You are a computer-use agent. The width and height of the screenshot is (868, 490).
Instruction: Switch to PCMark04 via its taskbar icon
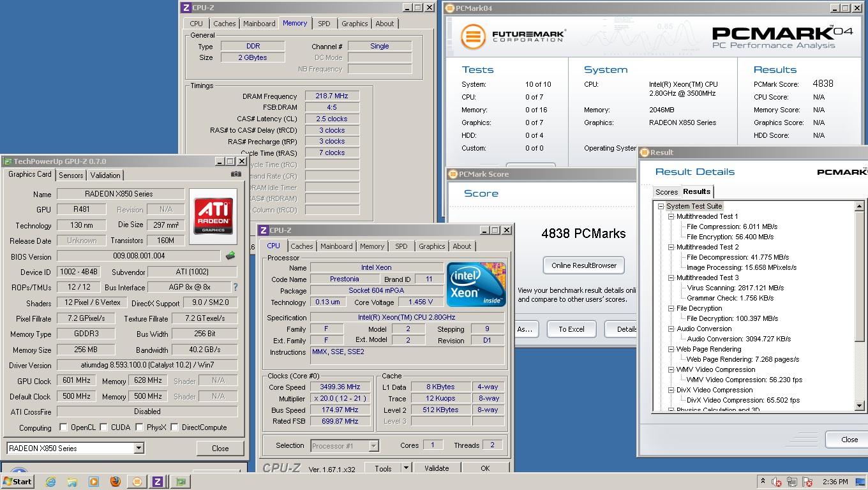pos(137,482)
